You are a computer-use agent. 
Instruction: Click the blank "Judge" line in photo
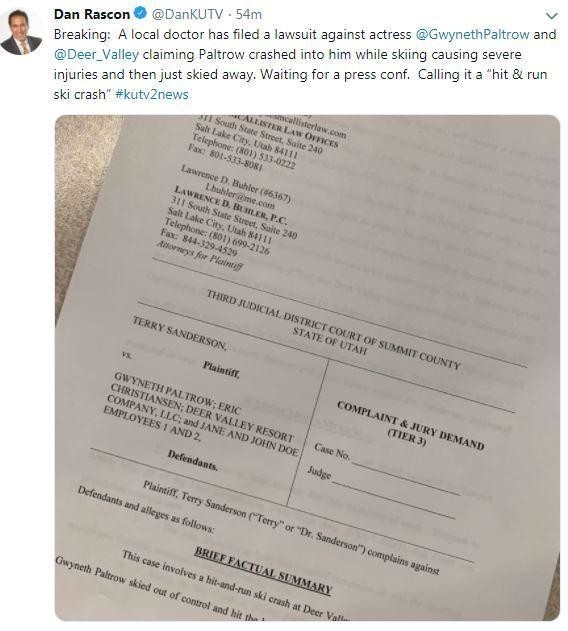pyautogui.click(x=393, y=499)
